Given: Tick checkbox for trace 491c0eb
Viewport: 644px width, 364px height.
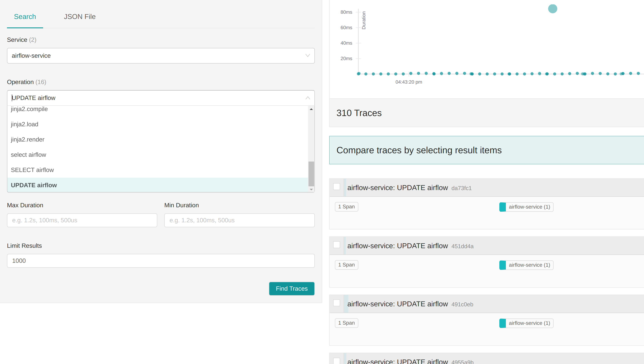Looking at the screenshot, I should click(337, 303).
